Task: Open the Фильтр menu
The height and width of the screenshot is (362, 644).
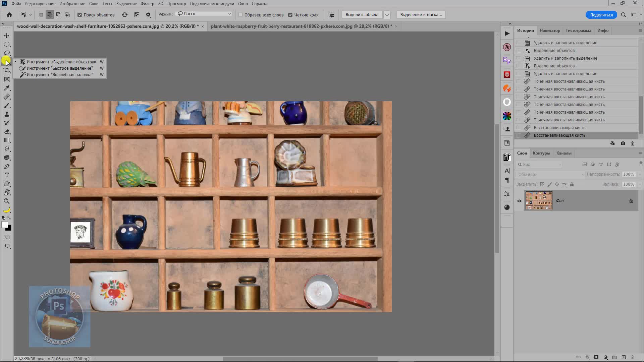Action: 147,4
